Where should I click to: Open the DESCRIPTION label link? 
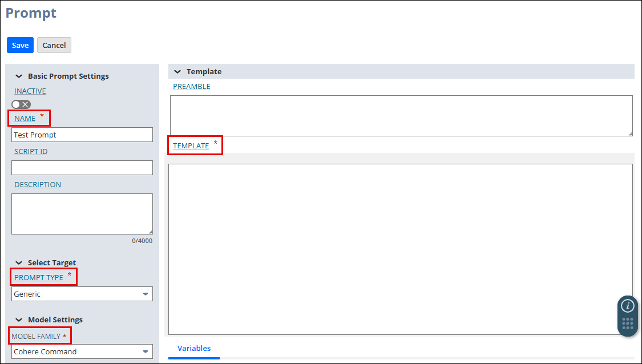[38, 185]
